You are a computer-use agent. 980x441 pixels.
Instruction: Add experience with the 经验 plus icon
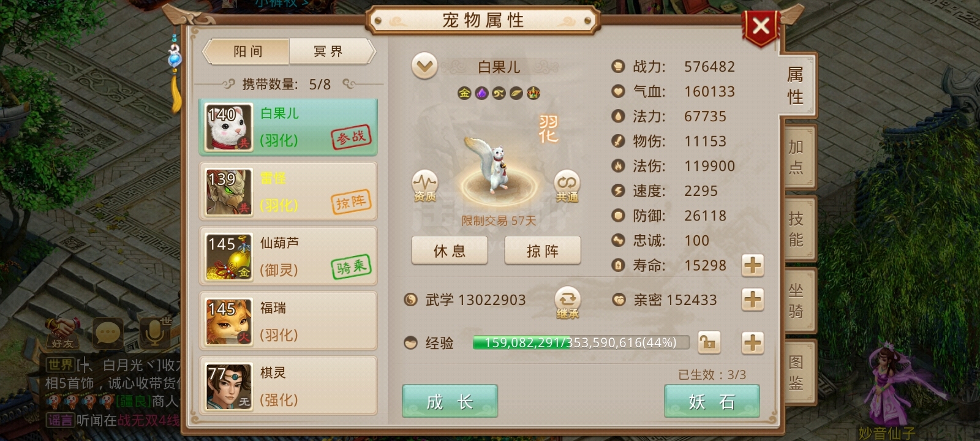[x=752, y=342]
